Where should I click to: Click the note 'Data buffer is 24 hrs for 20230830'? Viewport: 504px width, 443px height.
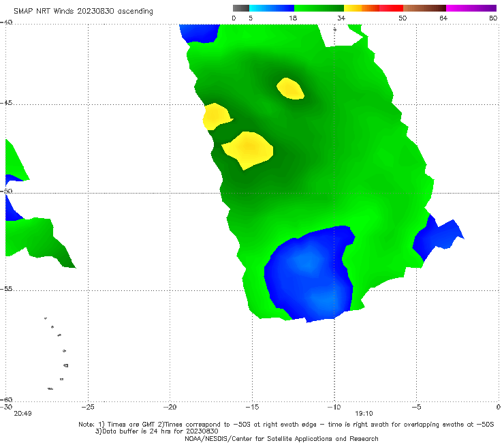pos(157,431)
